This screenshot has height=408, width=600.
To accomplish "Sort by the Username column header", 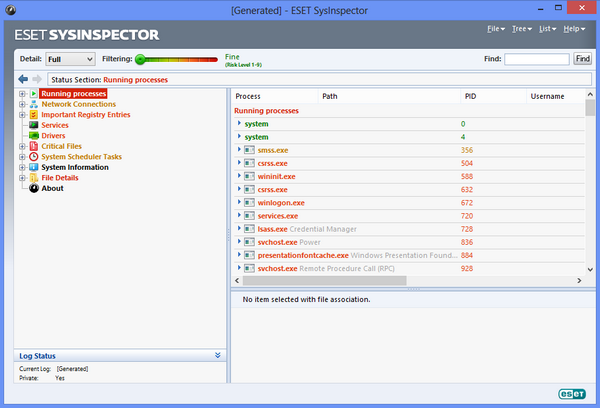I will (x=556, y=96).
